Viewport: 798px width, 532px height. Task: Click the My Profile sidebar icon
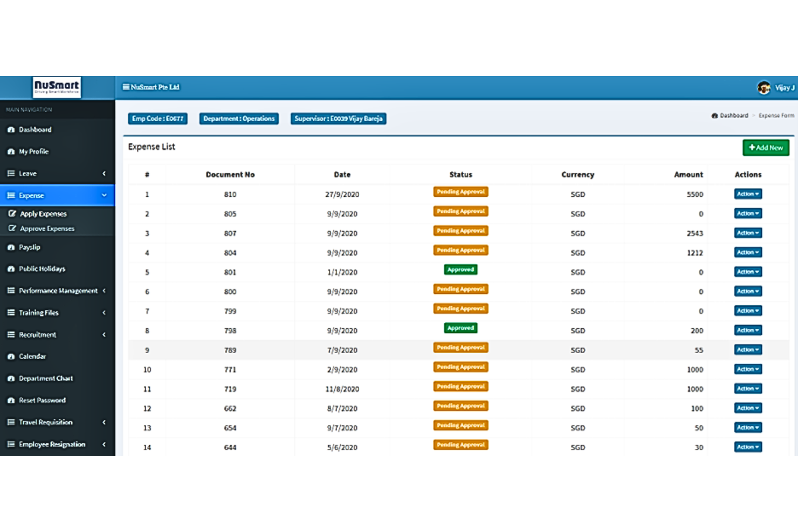tap(11, 152)
